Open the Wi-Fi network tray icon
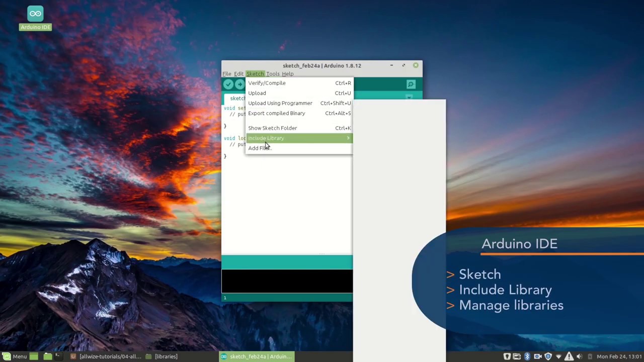The width and height of the screenshot is (644, 362). click(x=558, y=356)
